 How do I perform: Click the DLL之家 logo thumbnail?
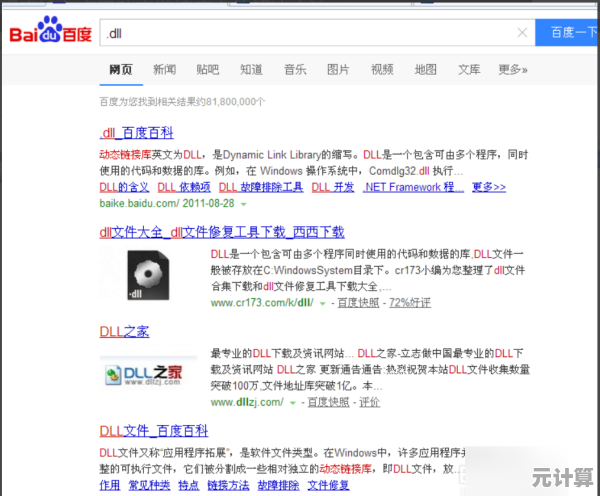point(148,374)
